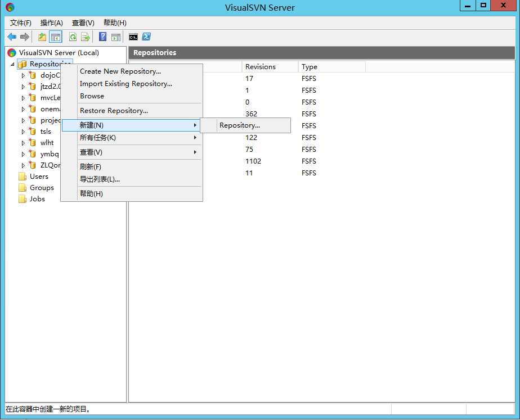This screenshot has height=420, width=520.
Task: Click the Jobs folder icon
Action: pos(22,199)
